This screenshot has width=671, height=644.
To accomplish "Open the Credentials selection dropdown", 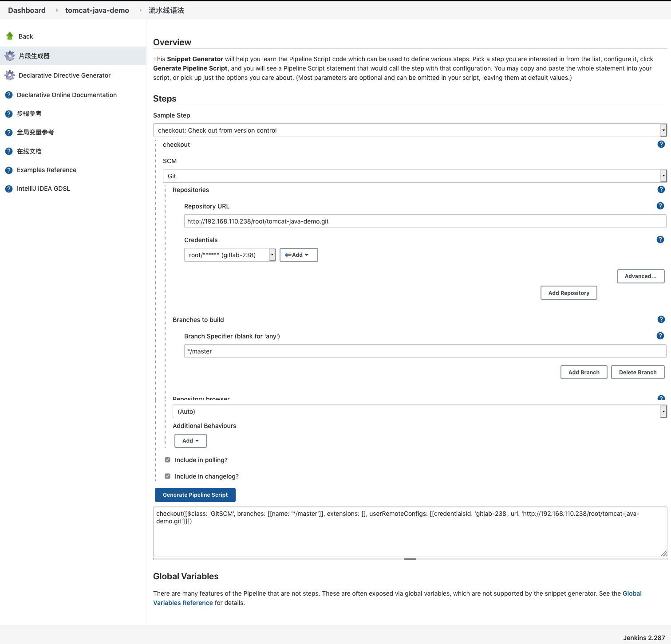I will [x=229, y=255].
